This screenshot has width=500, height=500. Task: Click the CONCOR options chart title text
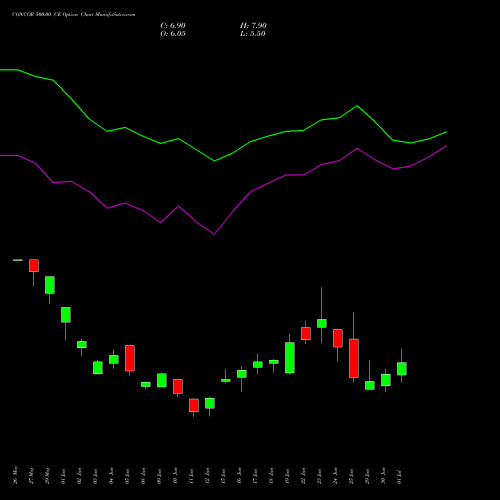tap(73, 15)
